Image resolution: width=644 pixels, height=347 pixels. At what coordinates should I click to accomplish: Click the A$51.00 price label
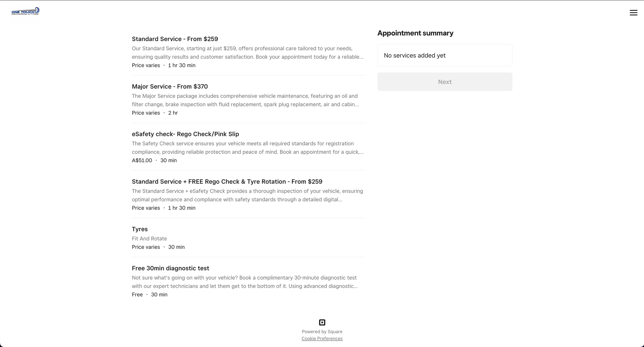pos(142,161)
